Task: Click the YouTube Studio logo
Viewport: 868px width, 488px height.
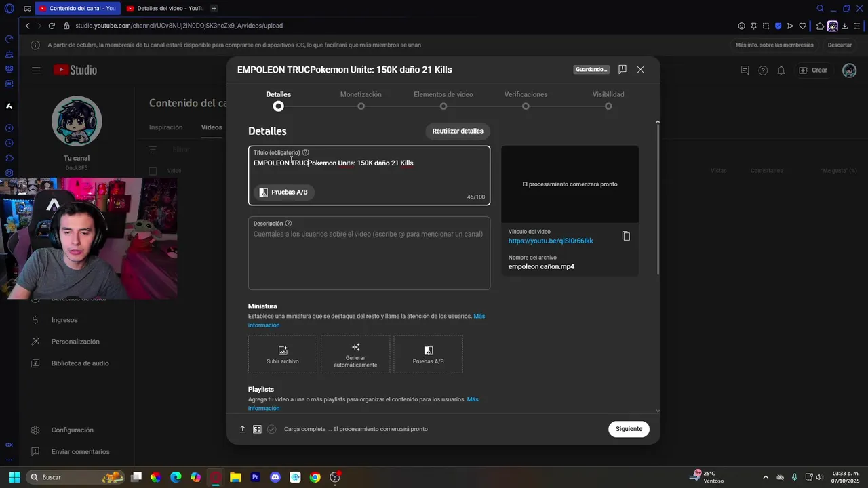Action: 75,70
